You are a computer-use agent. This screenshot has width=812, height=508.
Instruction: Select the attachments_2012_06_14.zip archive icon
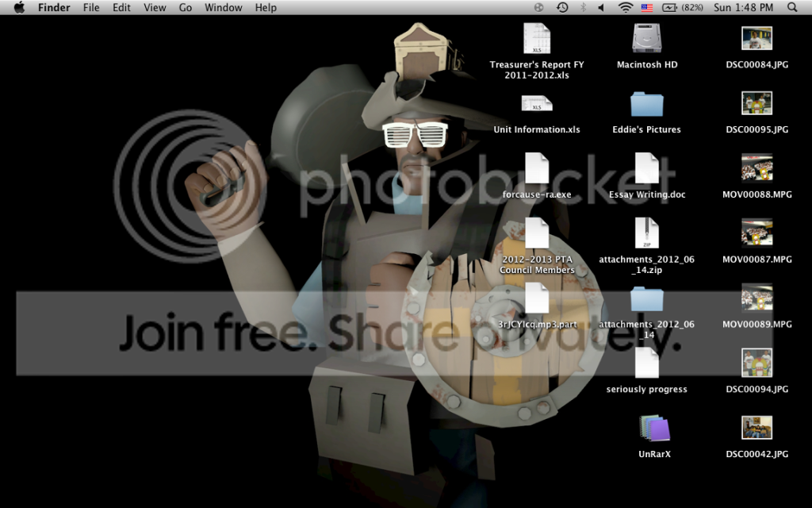pos(647,233)
